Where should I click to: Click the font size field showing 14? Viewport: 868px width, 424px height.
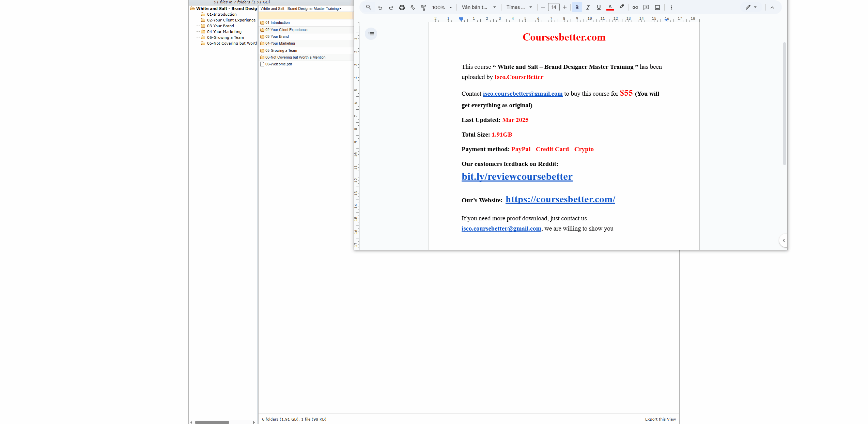point(554,7)
